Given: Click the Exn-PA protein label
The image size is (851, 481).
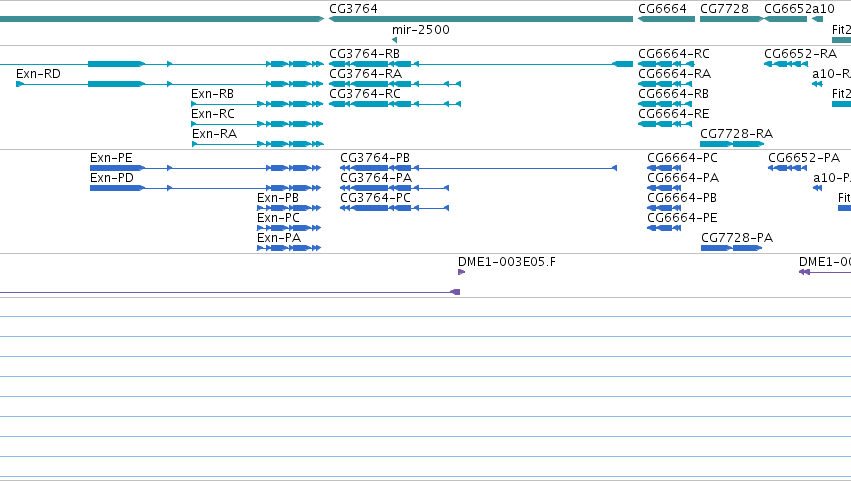Looking at the screenshot, I should tap(279, 238).
